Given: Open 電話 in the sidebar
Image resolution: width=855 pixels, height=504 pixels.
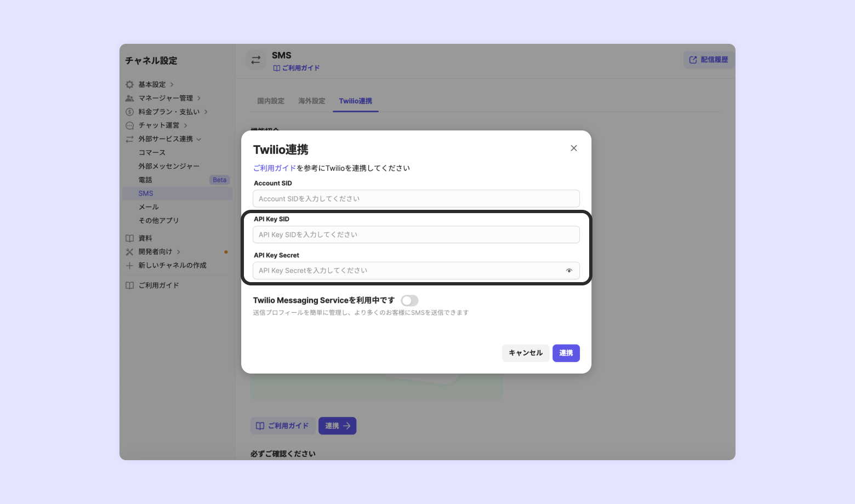Looking at the screenshot, I should pos(145,180).
